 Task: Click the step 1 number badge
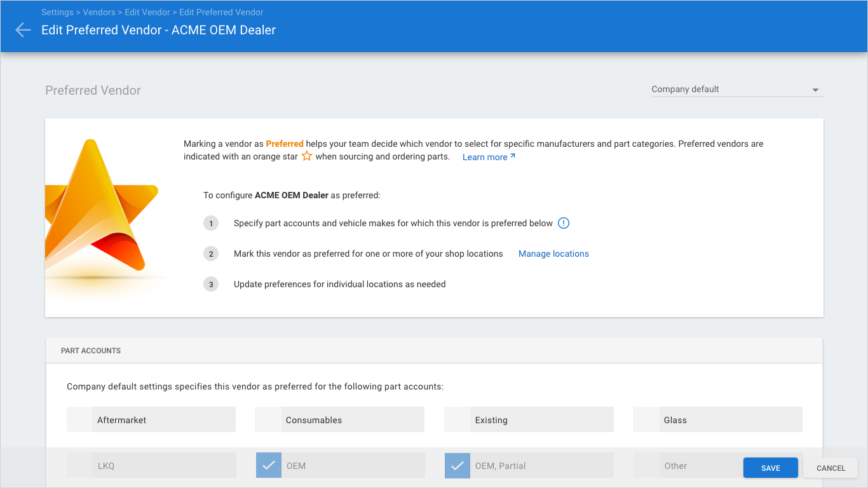click(x=211, y=223)
